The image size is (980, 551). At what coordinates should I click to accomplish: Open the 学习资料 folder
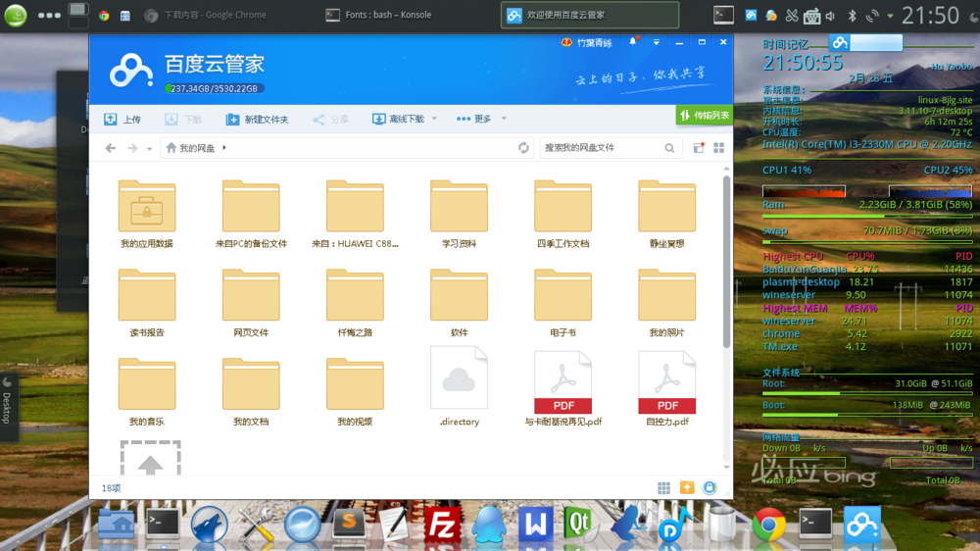(x=459, y=215)
